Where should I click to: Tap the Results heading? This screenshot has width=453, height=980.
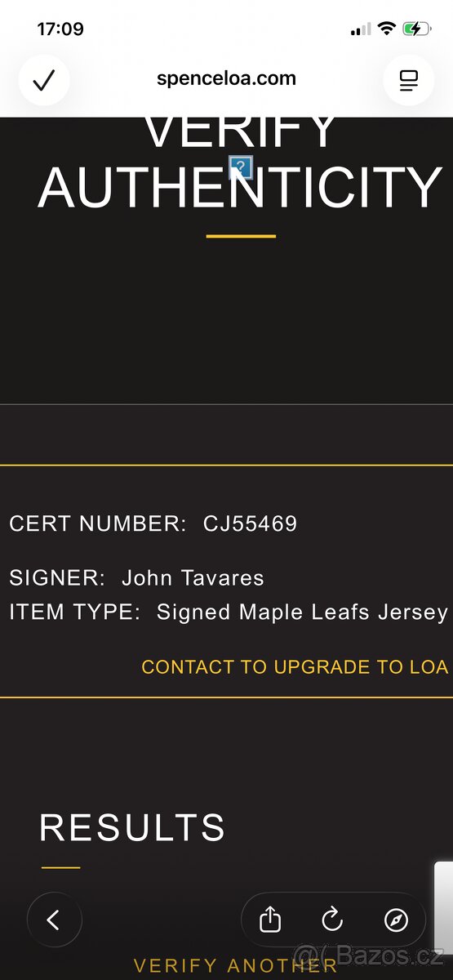coord(132,828)
